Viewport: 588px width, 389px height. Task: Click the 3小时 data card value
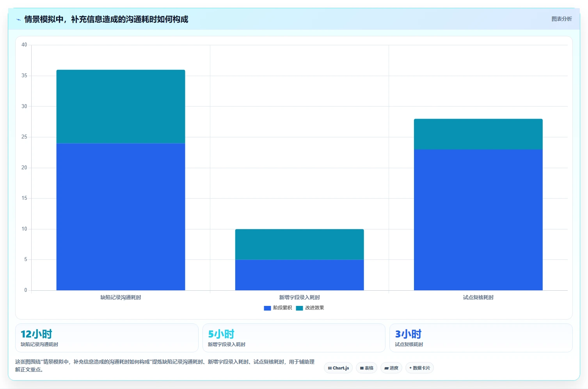click(408, 334)
